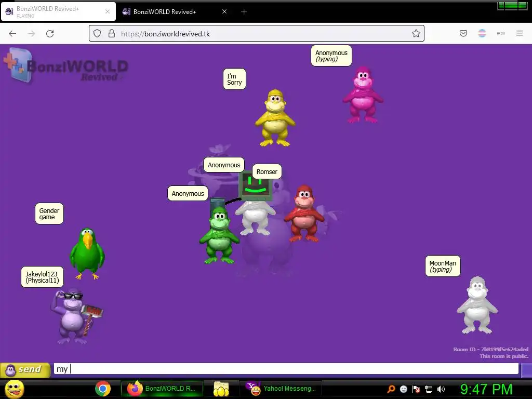
Task: Click the "Romser" name bubble
Action: [x=267, y=171]
